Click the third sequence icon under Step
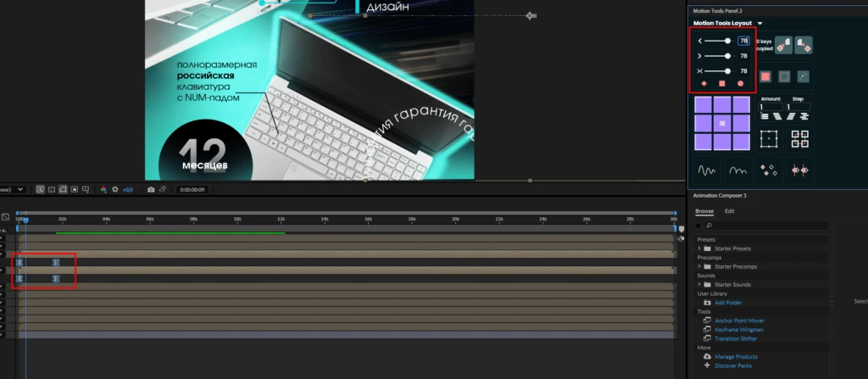The height and width of the screenshot is (379, 868). (x=791, y=116)
